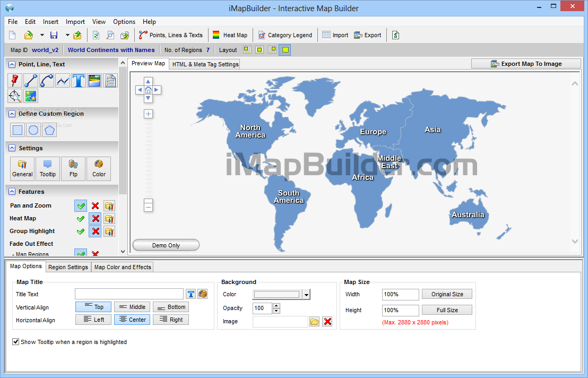This screenshot has width=588, height=378.
Task: Open Category Legend from the toolbar
Action: point(286,35)
